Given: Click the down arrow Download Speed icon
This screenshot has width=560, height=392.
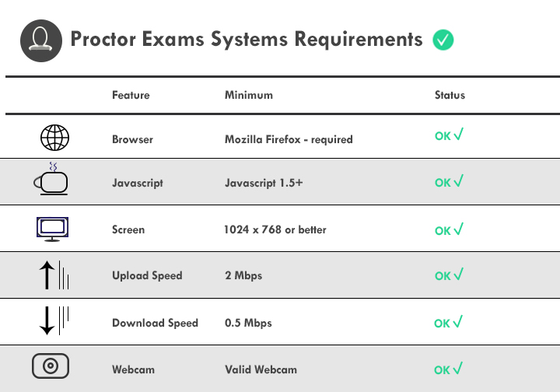Looking at the screenshot, I should coord(54,320).
